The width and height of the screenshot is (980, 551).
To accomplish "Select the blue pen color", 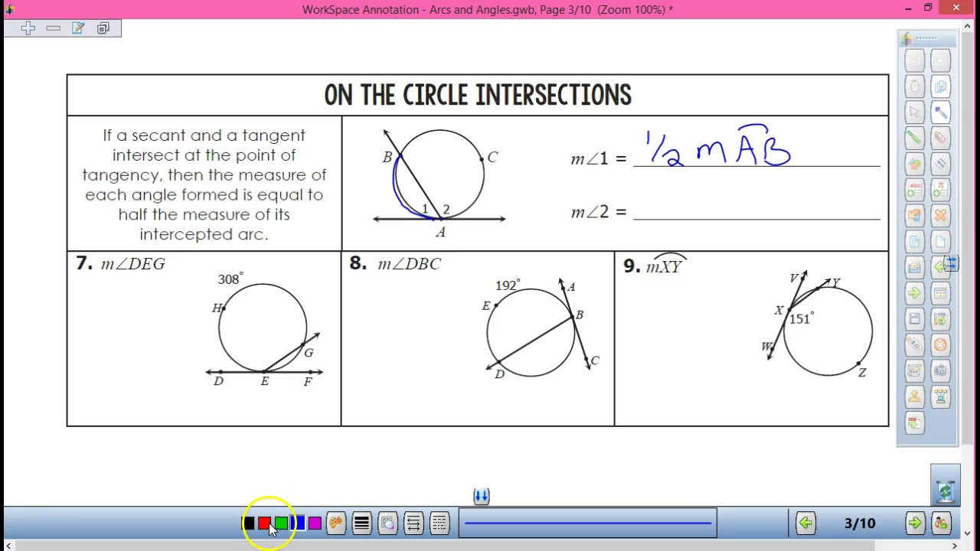I will [298, 523].
